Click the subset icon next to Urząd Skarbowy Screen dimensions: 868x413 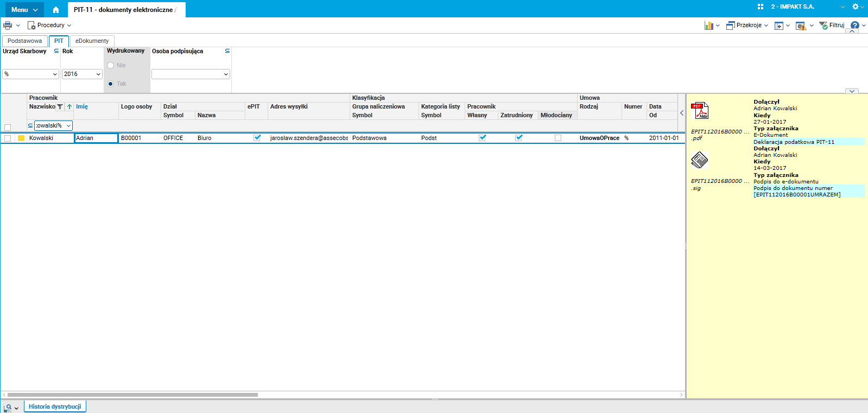56,51
